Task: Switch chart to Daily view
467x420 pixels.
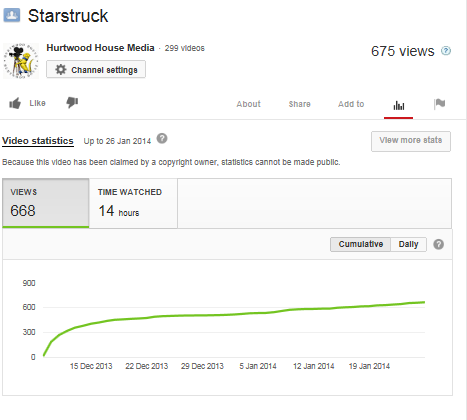Action: pos(408,244)
